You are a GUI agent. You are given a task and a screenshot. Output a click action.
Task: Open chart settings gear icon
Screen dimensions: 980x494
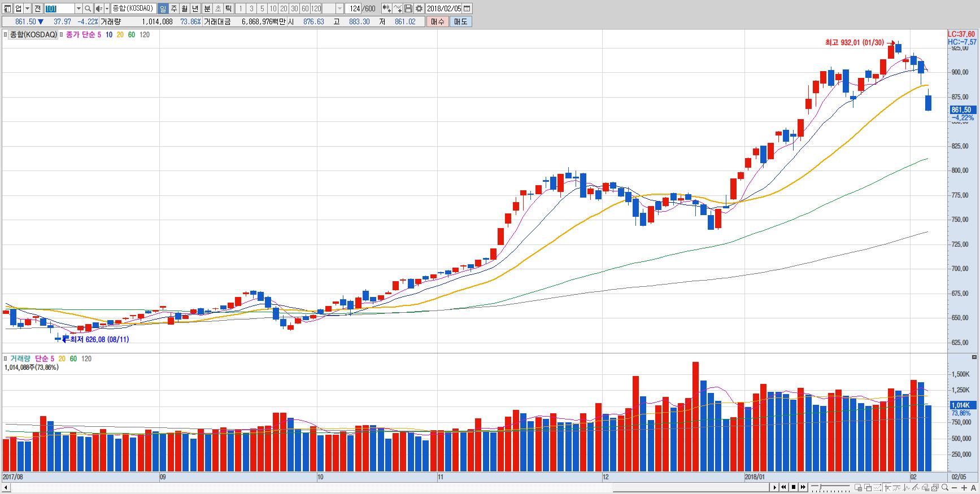tap(419, 8)
